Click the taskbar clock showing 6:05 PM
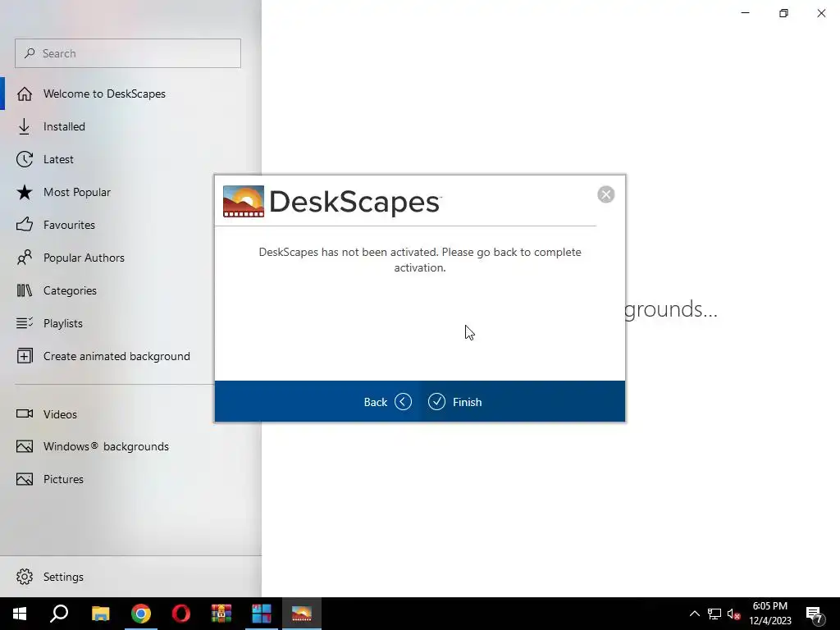 point(769,614)
